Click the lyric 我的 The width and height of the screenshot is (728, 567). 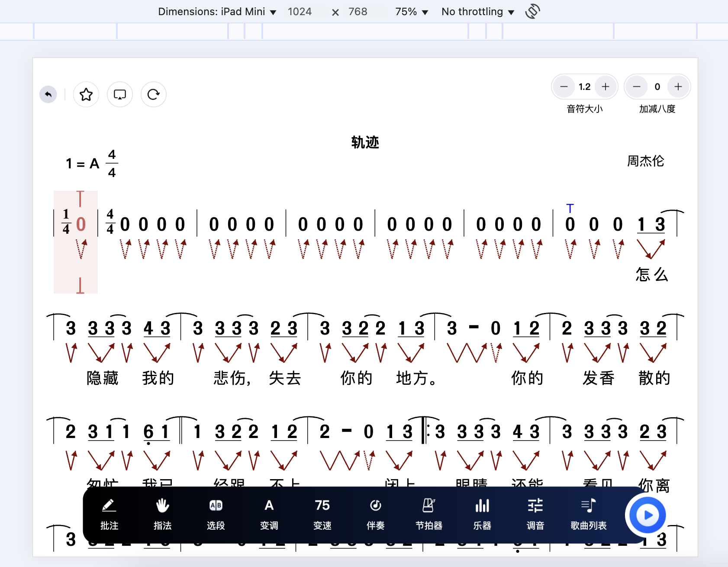[x=158, y=378]
